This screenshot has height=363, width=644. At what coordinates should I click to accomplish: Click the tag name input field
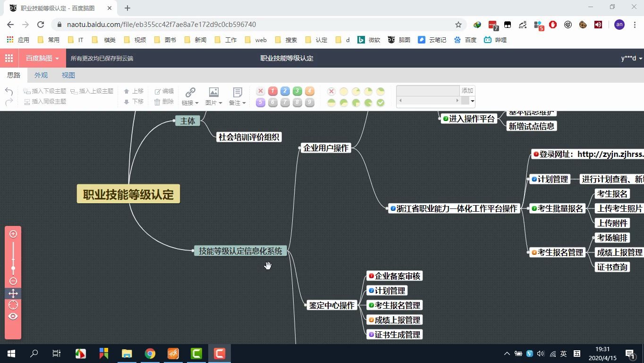tap(428, 91)
